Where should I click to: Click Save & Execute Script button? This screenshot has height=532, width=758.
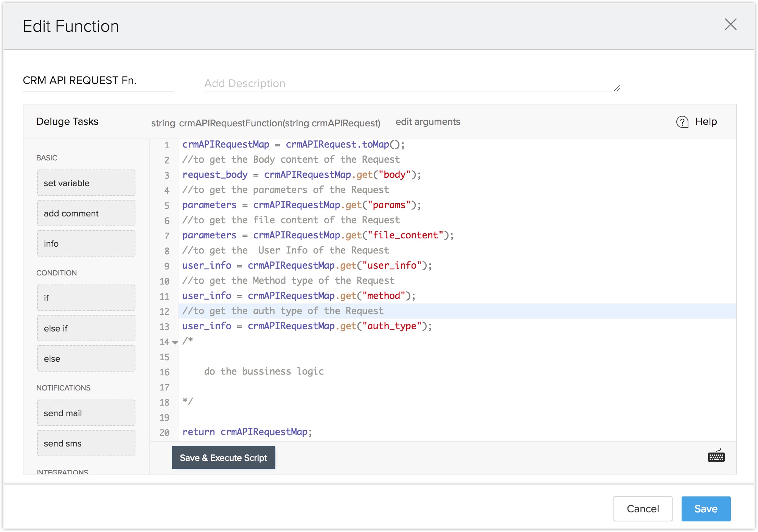click(x=223, y=457)
